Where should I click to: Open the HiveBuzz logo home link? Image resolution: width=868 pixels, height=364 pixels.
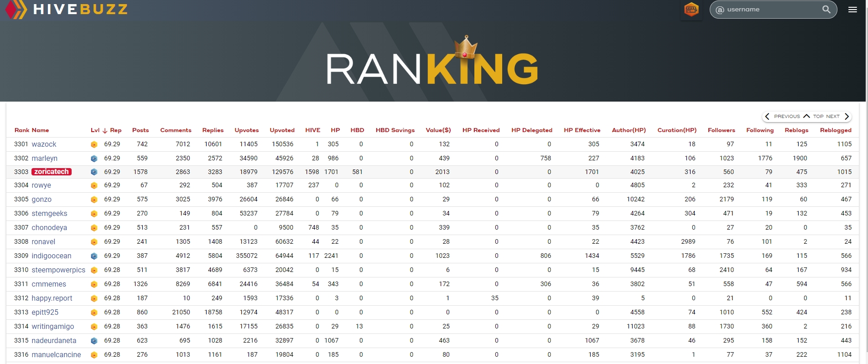point(67,9)
